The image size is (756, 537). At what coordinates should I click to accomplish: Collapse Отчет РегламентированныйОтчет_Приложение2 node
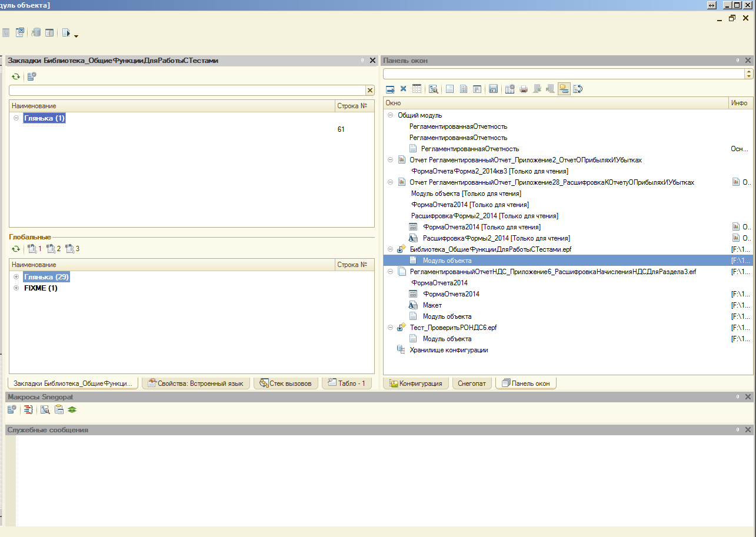[x=391, y=160]
